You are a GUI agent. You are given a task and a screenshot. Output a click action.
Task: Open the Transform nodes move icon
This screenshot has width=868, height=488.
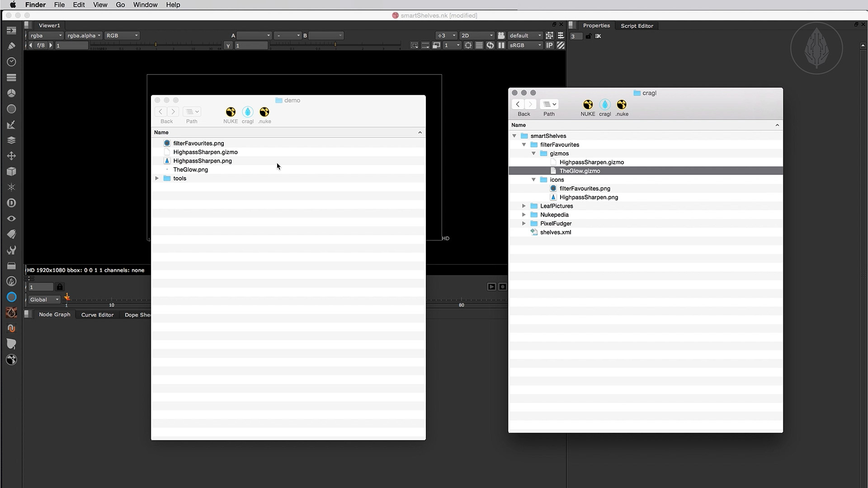point(11,156)
